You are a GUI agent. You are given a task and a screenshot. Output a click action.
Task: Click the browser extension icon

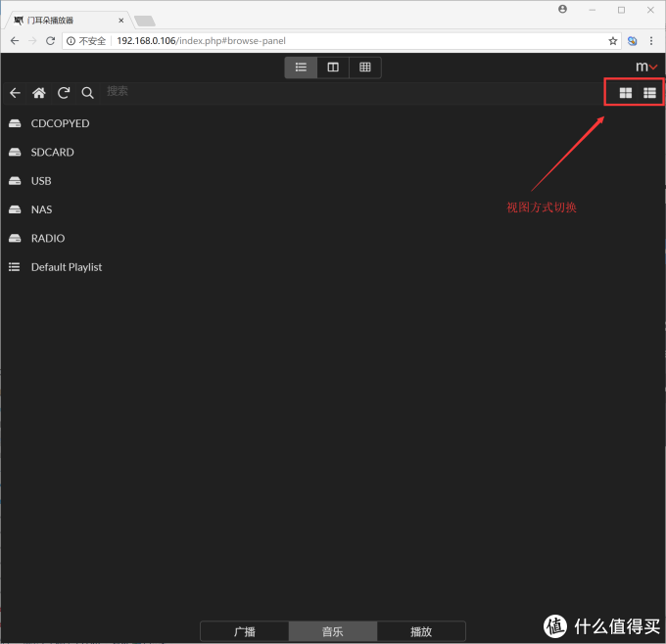pyautogui.click(x=632, y=41)
